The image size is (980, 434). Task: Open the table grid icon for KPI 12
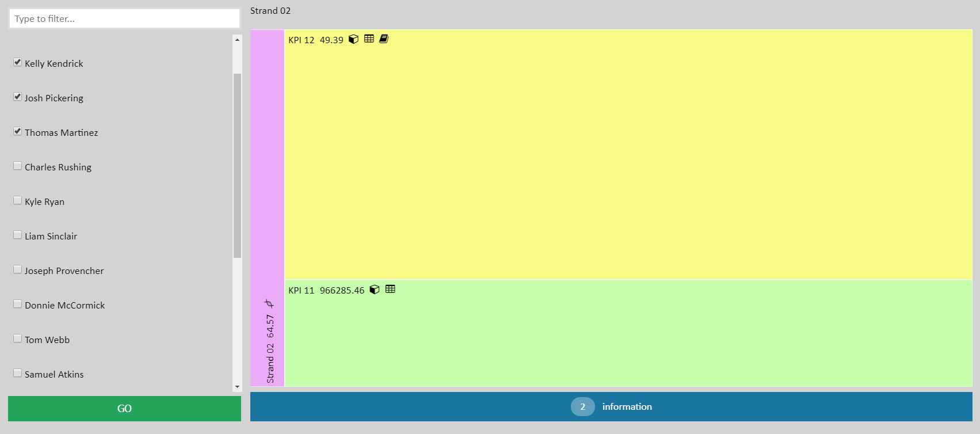pyautogui.click(x=369, y=39)
